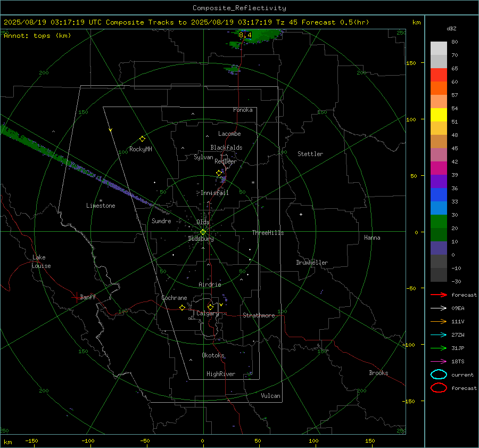Select the yellow diamond marker below RedDeer
The width and height of the screenshot is (479, 448).
click(219, 173)
